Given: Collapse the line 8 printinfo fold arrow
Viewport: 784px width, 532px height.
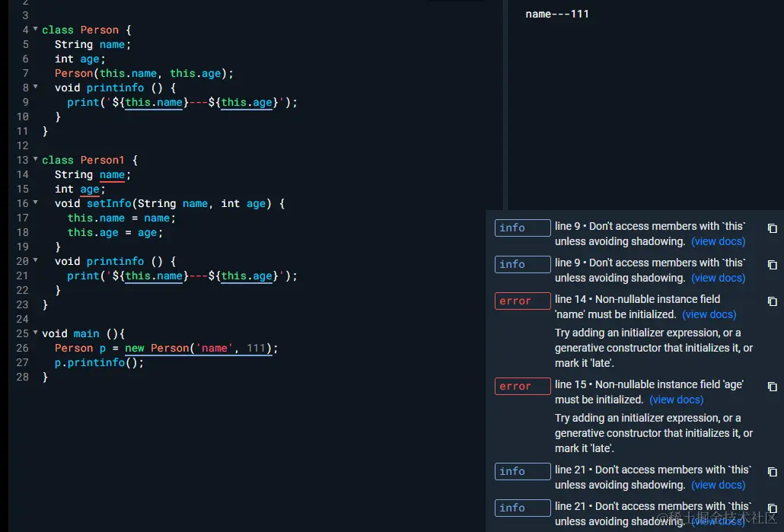Looking at the screenshot, I should tap(36, 87).
